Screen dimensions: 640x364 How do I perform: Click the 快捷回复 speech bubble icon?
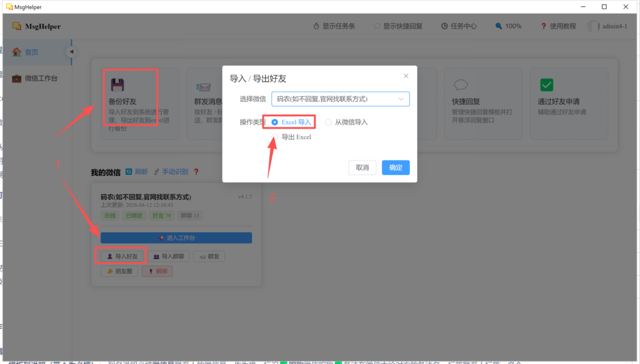(461, 85)
